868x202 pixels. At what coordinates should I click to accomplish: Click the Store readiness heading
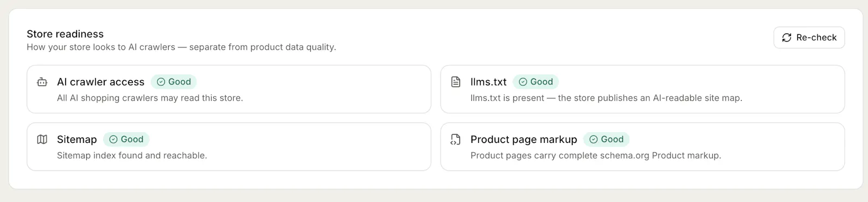click(65, 34)
